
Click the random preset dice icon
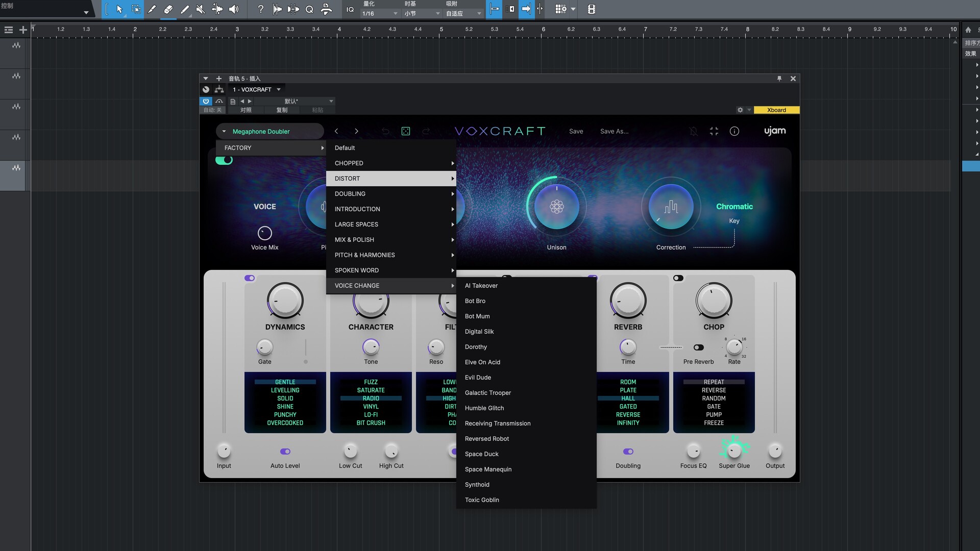point(406,131)
